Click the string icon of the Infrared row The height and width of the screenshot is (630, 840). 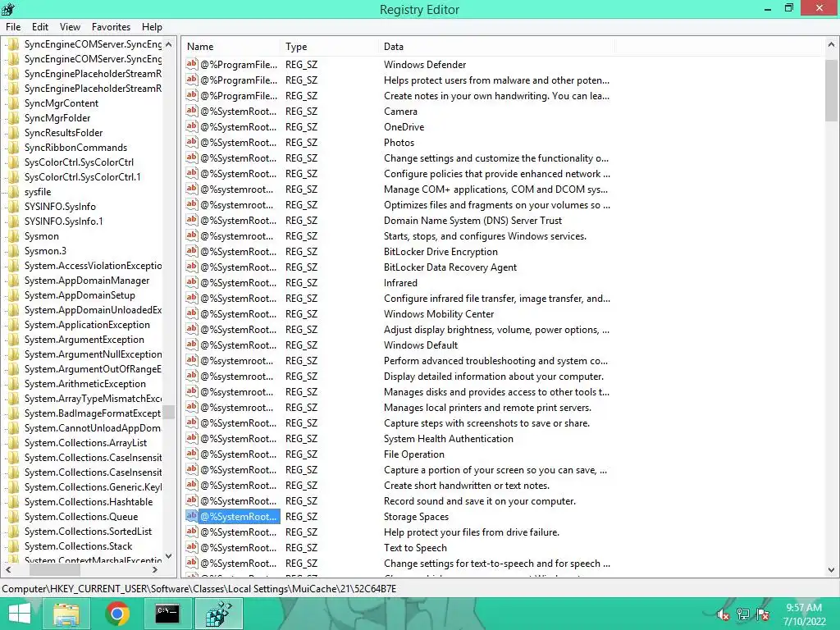click(192, 282)
